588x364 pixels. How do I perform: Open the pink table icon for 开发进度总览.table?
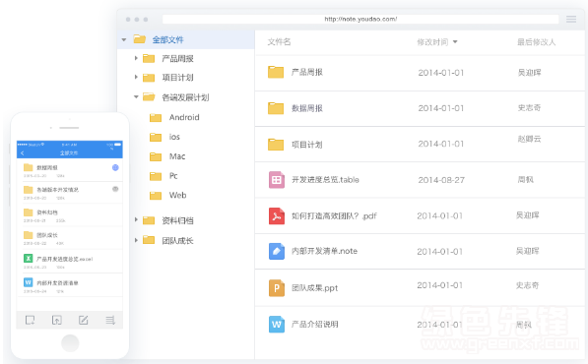coord(277,180)
